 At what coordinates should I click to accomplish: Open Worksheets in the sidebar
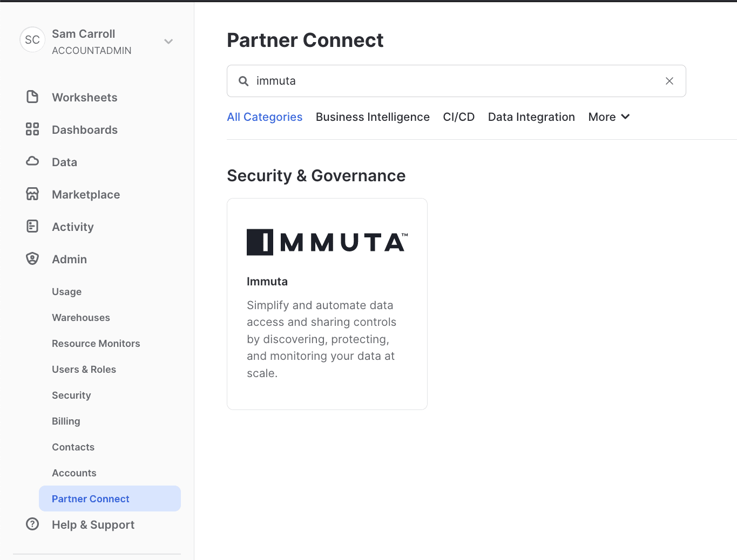point(84,97)
